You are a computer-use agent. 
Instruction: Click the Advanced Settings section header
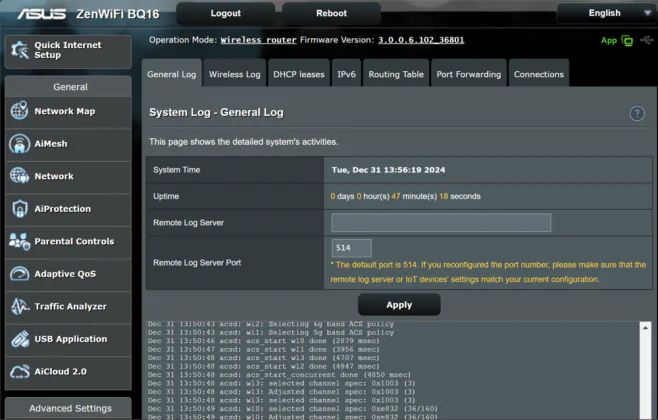click(x=68, y=408)
